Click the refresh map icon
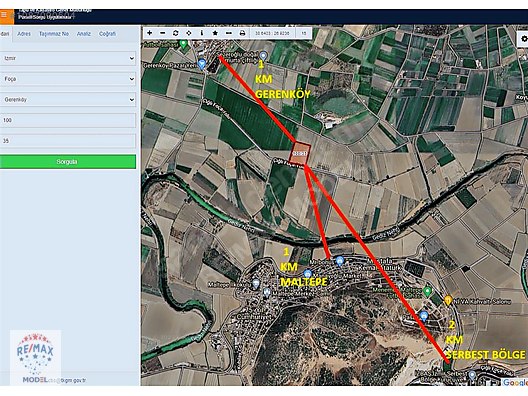Screen dimensions: 528x396 tap(175, 33)
